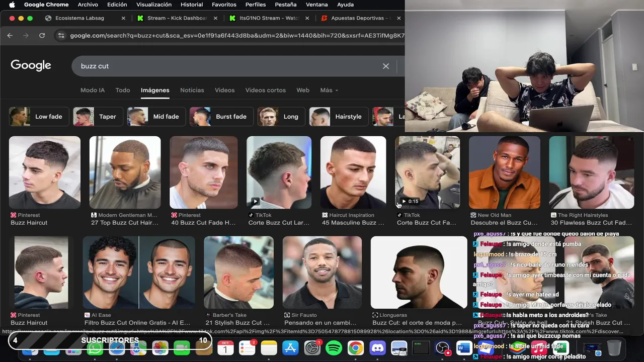
Task: Open WhatsApp from the Dock
Action: coord(95,347)
